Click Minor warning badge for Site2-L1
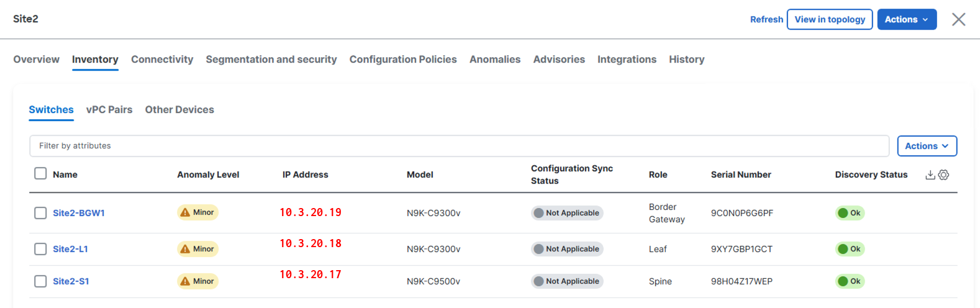The width and height of the screenshot is (980, 308). [197, 249]
